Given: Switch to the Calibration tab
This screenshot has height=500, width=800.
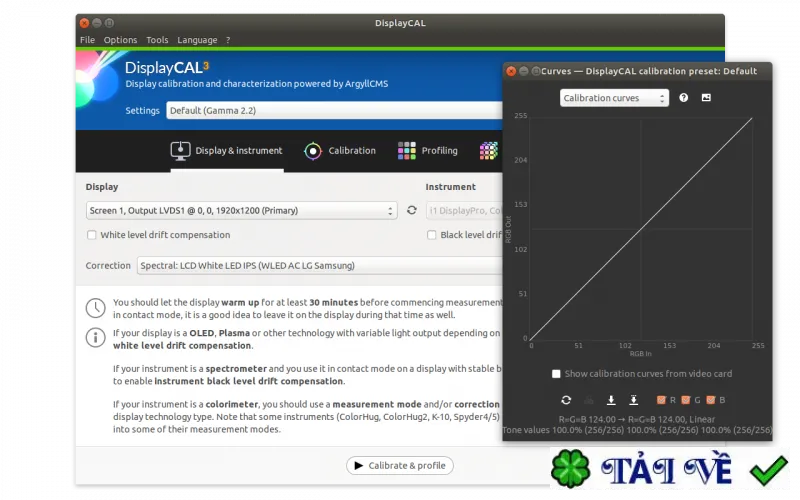Looking at the screenshot, I should (x=340, y=151).
